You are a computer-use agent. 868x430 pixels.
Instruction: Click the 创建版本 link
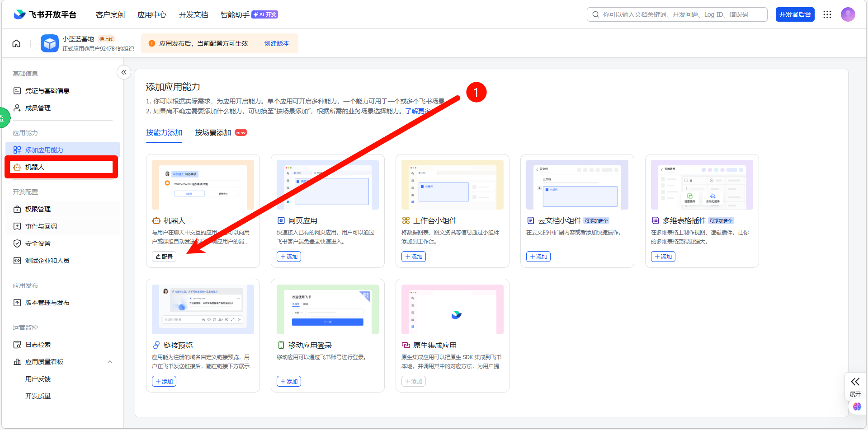coord(277,43)
